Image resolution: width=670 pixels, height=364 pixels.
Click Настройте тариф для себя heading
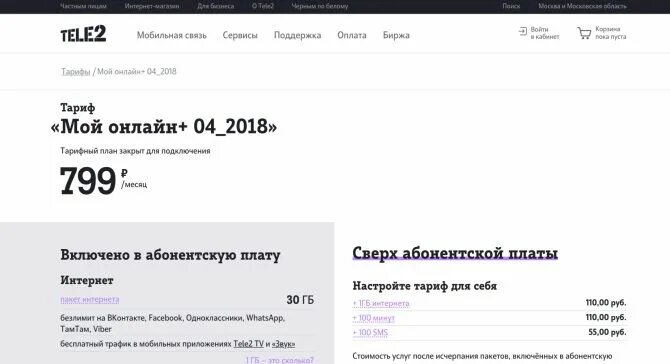(x=425, y=286)
